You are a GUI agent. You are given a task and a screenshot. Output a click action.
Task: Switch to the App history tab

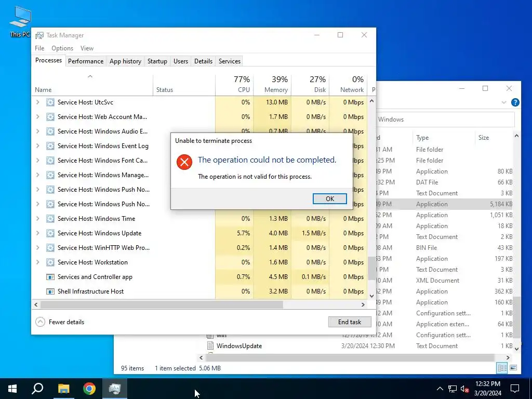pos(125,61)
